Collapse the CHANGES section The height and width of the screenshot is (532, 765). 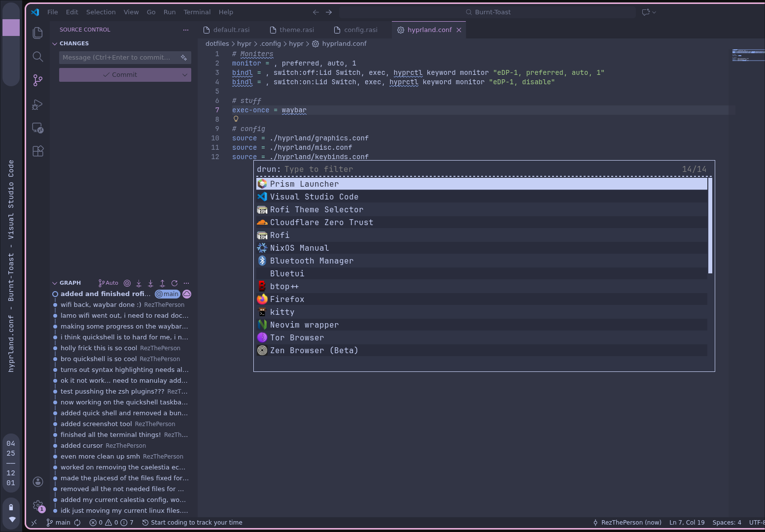(55, 44)
